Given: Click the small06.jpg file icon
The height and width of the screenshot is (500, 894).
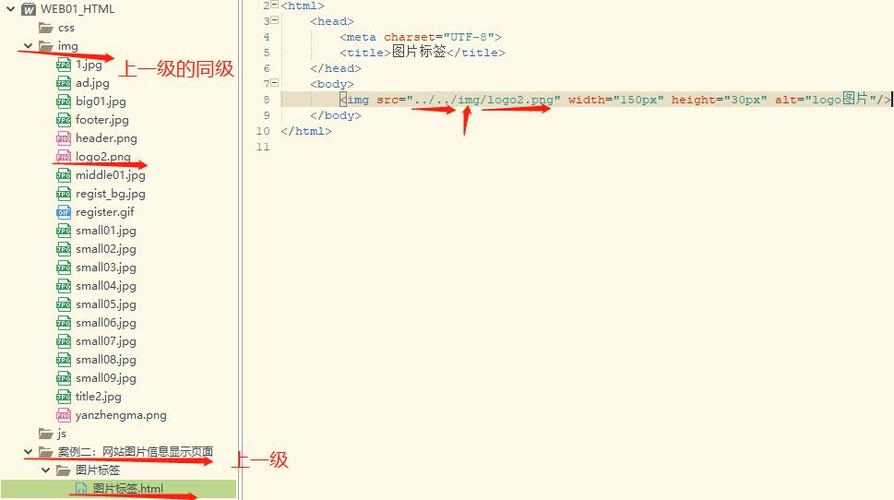Looking at the screenshot, I should pos(63,323).
